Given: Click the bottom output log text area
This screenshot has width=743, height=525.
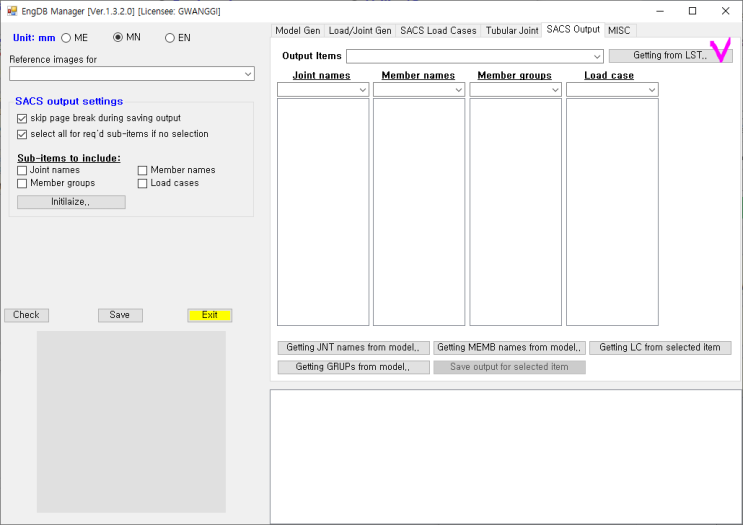Looking at the screenshot, I should tap(506, 457).
